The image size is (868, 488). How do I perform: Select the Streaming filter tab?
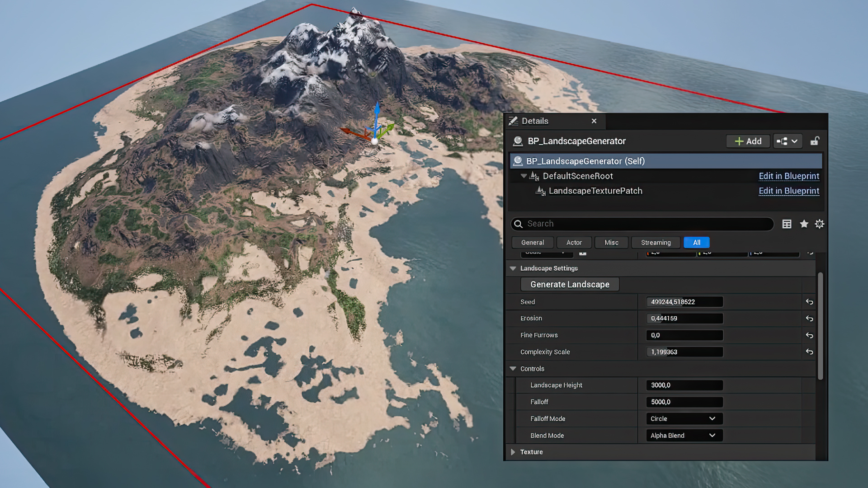coord(656,243)
